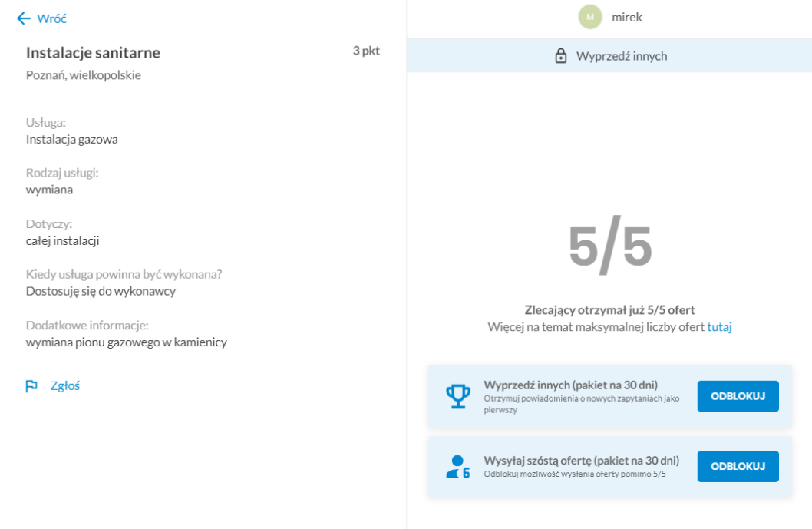The height and width of the screenshot is (529, 812).
Task: Click the person with six icon
Action: (x=457, y=466)
